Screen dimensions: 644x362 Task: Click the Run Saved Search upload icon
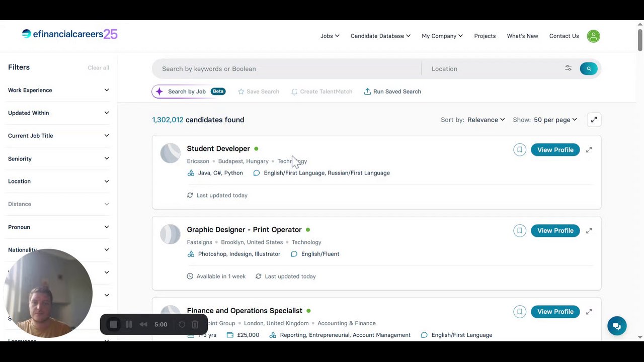pyautogui.click(x=367, y=92)
